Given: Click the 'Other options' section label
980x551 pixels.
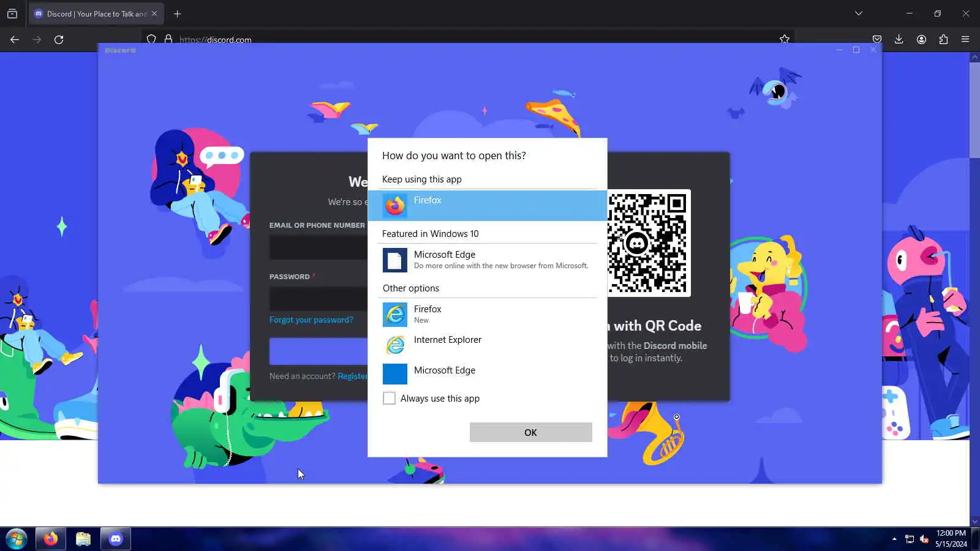Looking at the screenshot, I should [x=411, y=288].
